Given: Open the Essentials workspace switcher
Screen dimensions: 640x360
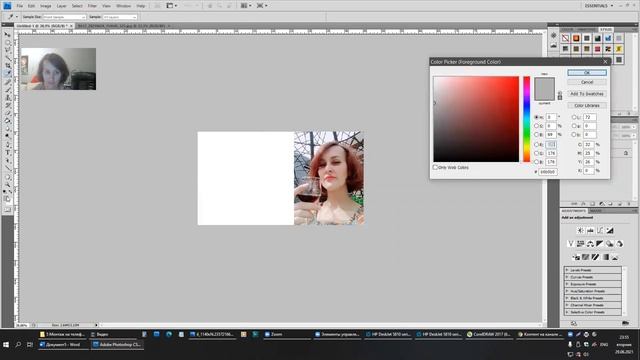Looking at the screenshot, I should (599, 6).
